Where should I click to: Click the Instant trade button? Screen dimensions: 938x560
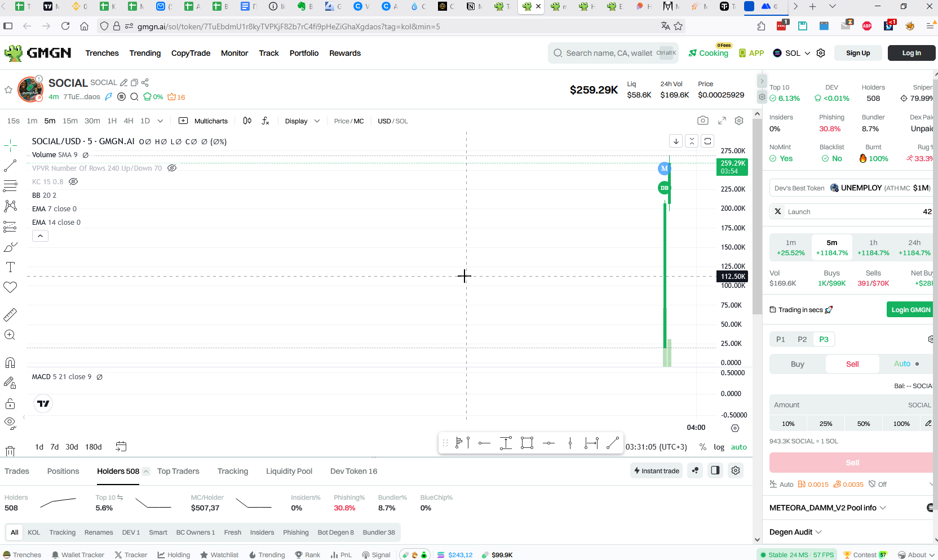pyautogui.click(x=657, y=470)
